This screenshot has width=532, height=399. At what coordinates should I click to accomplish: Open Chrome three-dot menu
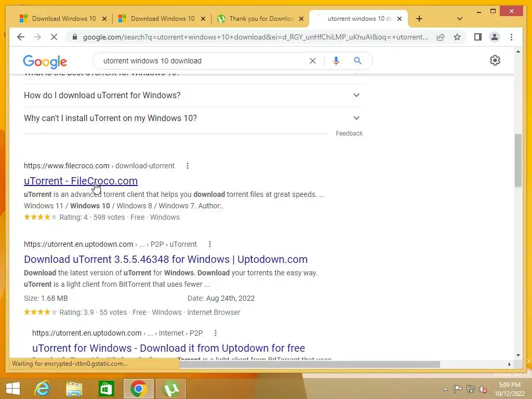511,37
